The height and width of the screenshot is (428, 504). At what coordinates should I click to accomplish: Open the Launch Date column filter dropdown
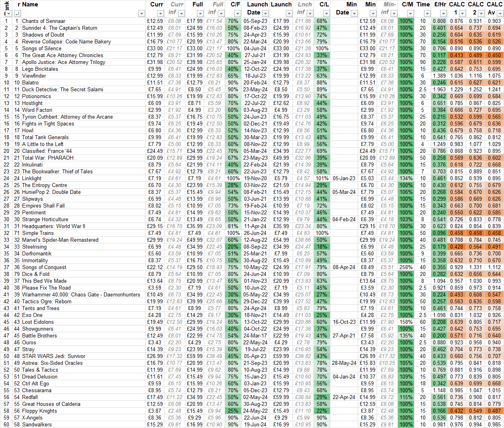pos(265,14)
